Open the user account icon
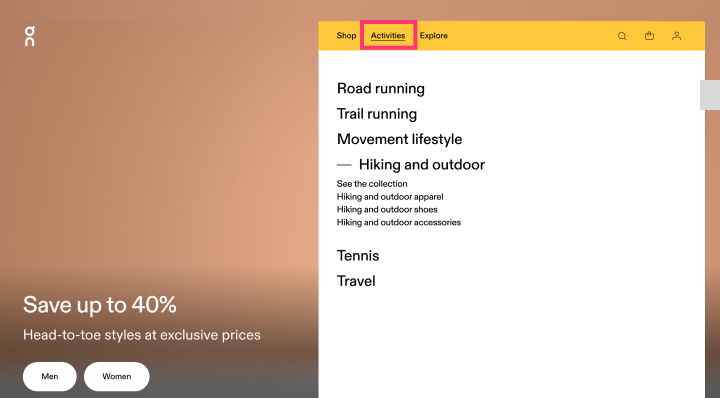 coord(676,35)
